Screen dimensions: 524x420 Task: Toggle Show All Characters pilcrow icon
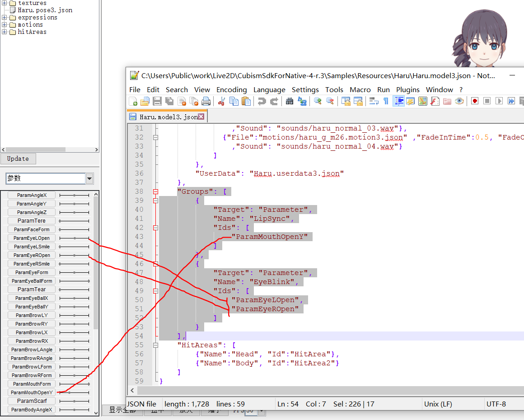[385, 101]
